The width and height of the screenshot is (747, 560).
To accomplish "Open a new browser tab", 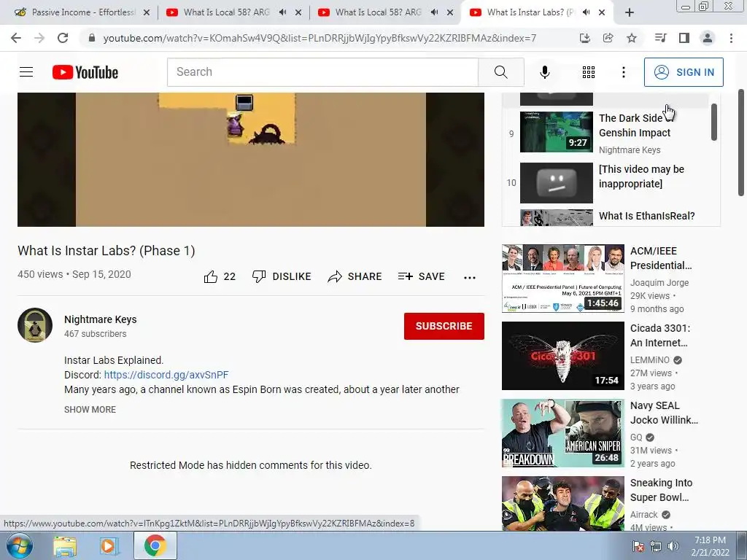I will pyautogui.click(x=630, y=12).
